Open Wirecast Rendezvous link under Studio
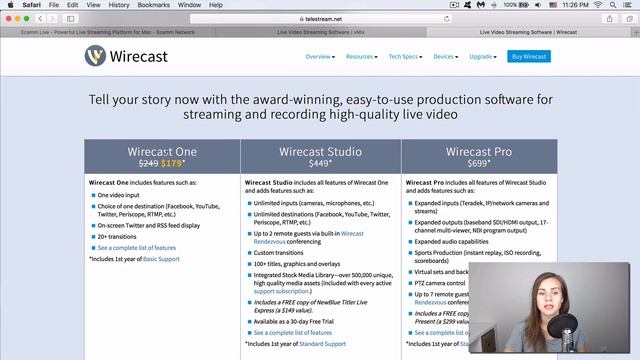This screenshot has height=360, width=640. coord(309,238)
